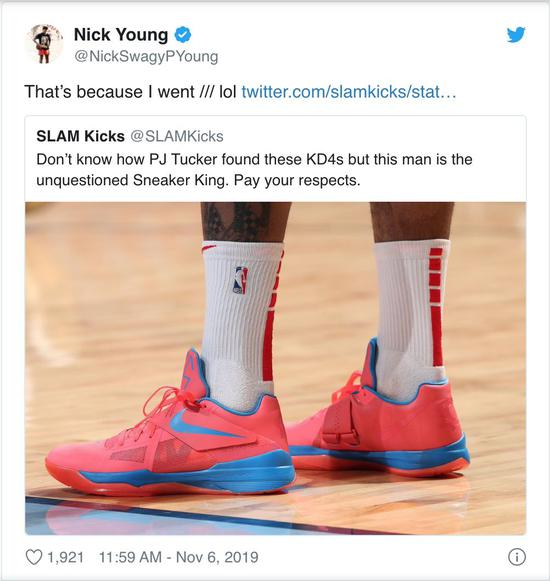Click the 1,921 like count
This screenshot has height=581, width=550.
click(x=65, y=557)
